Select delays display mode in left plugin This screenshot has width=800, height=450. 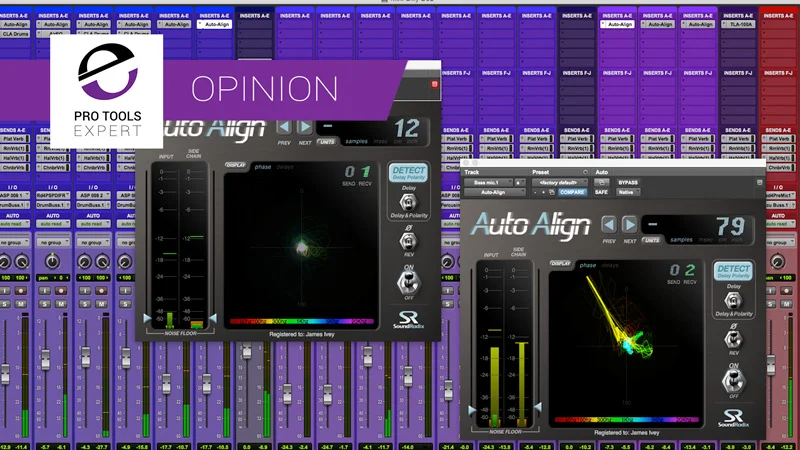[285, 167]
